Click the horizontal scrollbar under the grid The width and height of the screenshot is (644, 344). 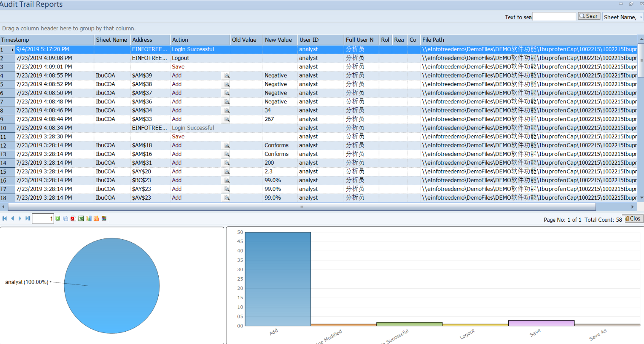coord(301,207)
